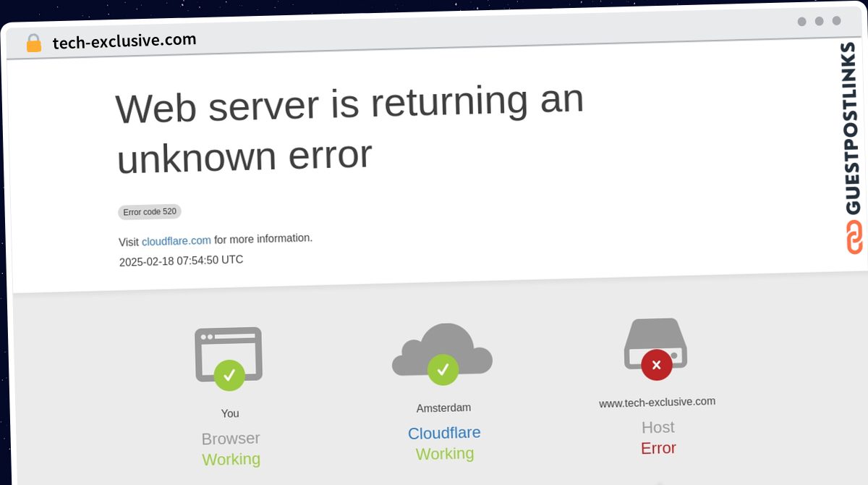Click the orange Guestpostlinks chain icon
Screen dimensions: 868x485
coord(854,237)
